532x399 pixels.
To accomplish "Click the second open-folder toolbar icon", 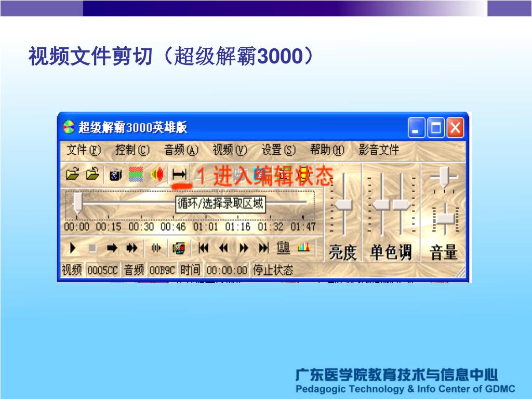I will (92, 175).
